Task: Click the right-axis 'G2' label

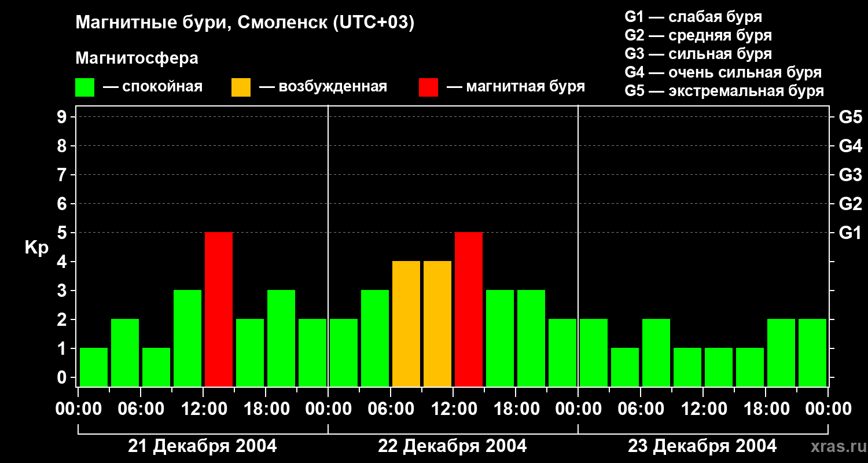Action: (x=850, y=204)
